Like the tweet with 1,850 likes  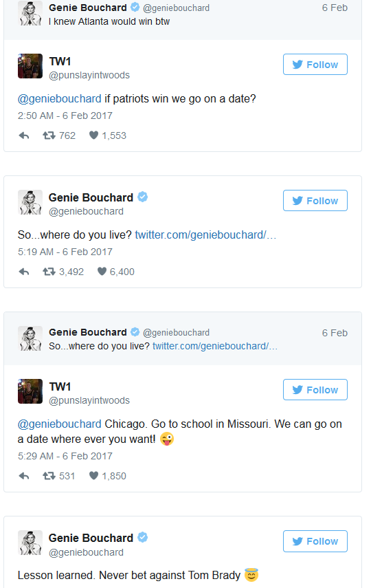(x=93, y=475)
